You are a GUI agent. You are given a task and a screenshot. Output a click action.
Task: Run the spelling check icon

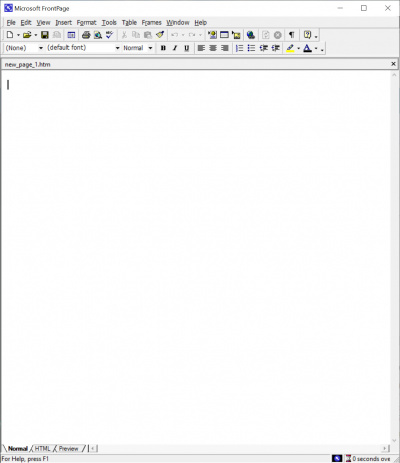[x=109, y=35]
